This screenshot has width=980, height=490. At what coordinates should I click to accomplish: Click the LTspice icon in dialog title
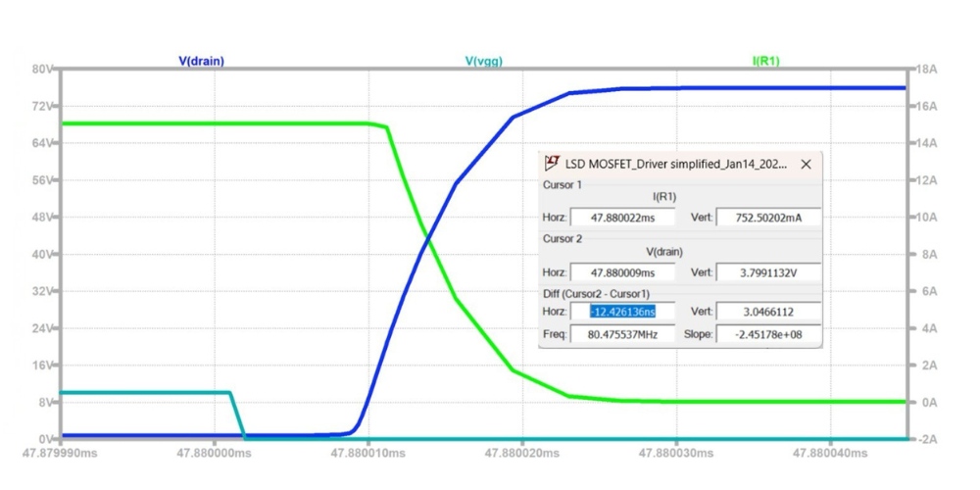pyautogui.click(x=552, y=163)
